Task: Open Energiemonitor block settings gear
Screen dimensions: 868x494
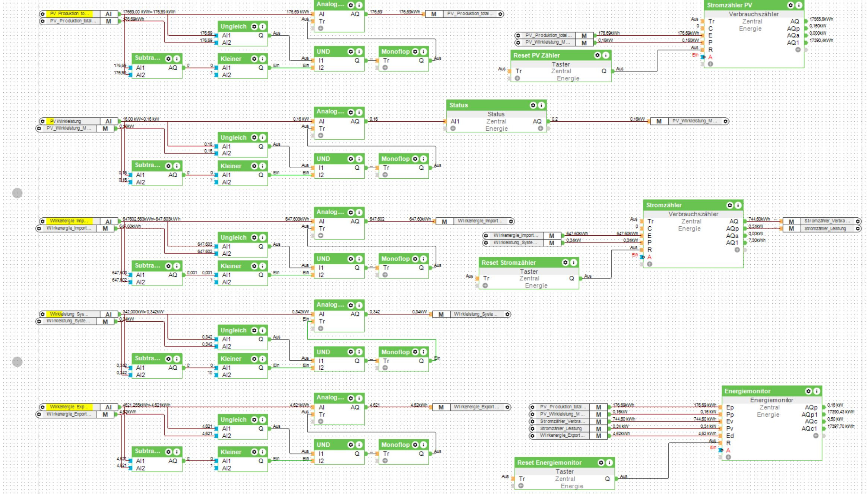Action: point(808,391)
